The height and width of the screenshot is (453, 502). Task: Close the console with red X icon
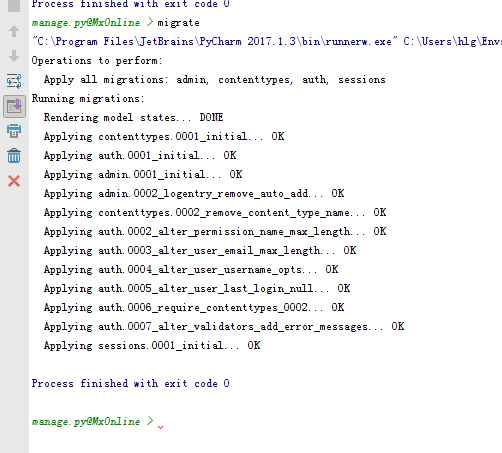coord(14,181)
